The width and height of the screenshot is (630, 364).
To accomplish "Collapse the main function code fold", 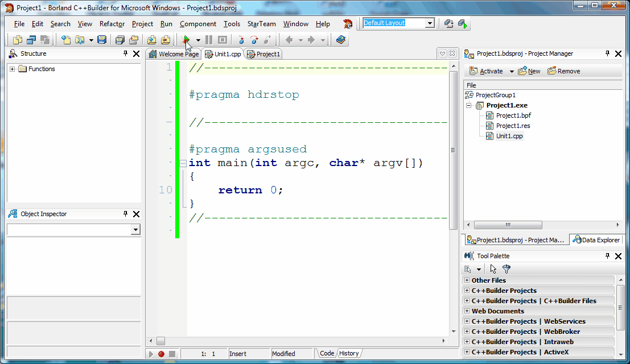I will (183, 163).
